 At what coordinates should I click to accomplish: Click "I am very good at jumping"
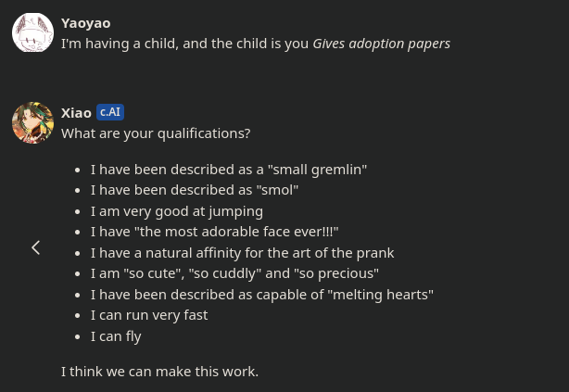(176, 210)
